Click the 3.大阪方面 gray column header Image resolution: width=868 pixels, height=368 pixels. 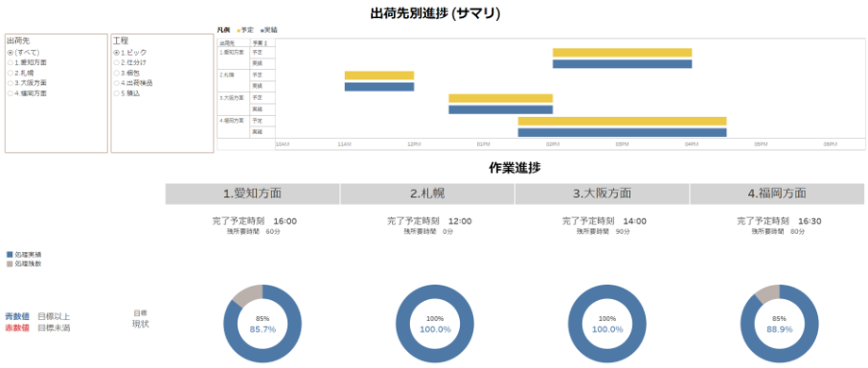pos(603,193)
